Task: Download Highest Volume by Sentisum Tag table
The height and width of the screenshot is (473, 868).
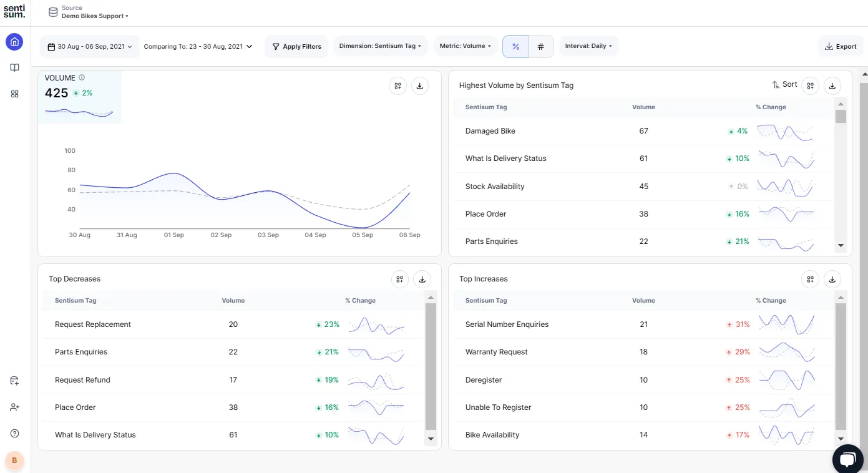Action: coord(832,86)
